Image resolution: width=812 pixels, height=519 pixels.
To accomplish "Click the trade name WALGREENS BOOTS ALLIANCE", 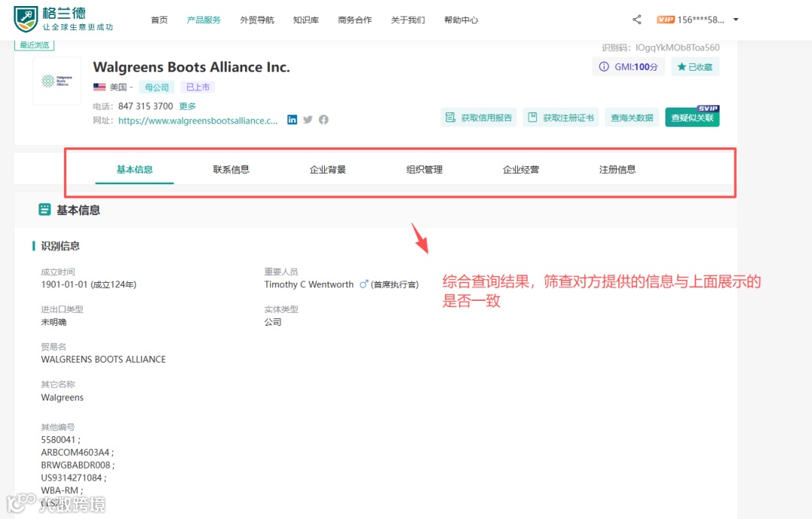I will click(104, 359).
